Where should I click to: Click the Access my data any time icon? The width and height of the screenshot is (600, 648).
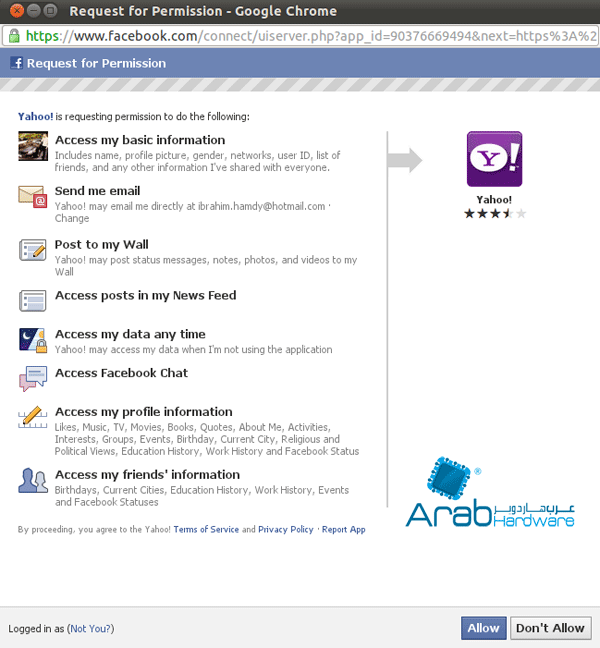point(33,340)
